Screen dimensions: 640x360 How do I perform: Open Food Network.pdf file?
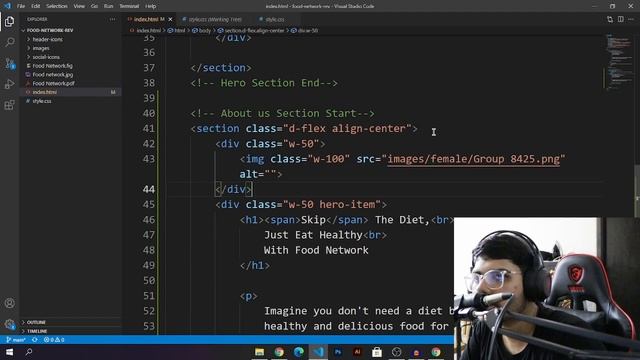pyautogui.click(x=53, y=83)
